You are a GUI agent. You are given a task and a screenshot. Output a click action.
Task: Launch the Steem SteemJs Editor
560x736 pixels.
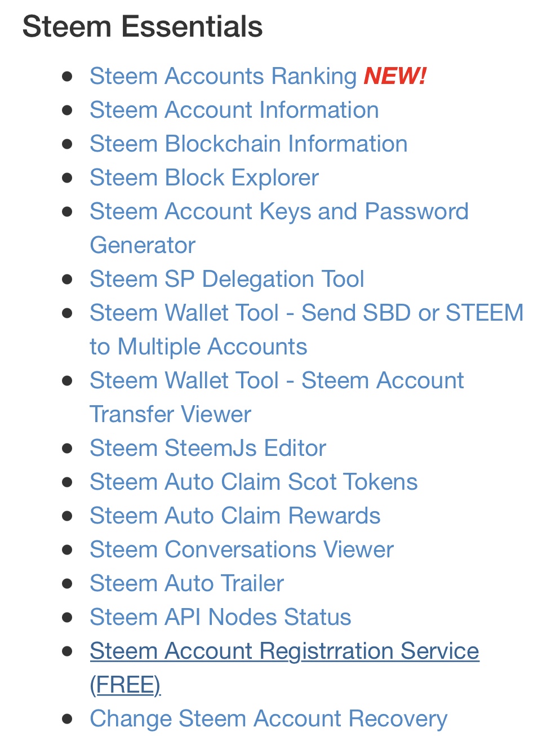click(x=208, y=448)
